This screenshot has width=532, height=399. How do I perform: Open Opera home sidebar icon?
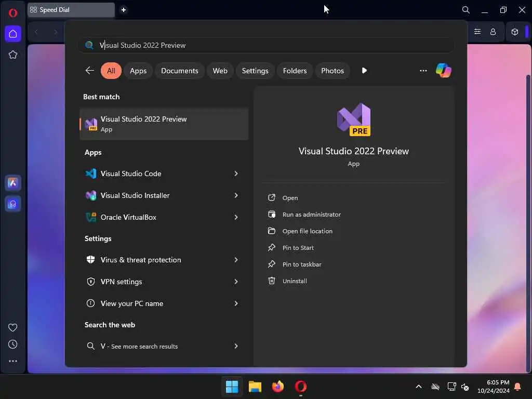point(13,34)
